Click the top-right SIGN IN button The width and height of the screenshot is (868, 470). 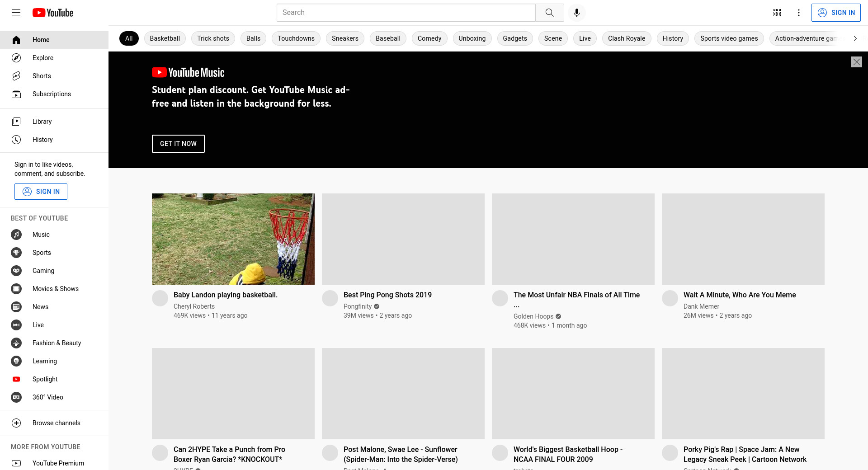[836, 13]
